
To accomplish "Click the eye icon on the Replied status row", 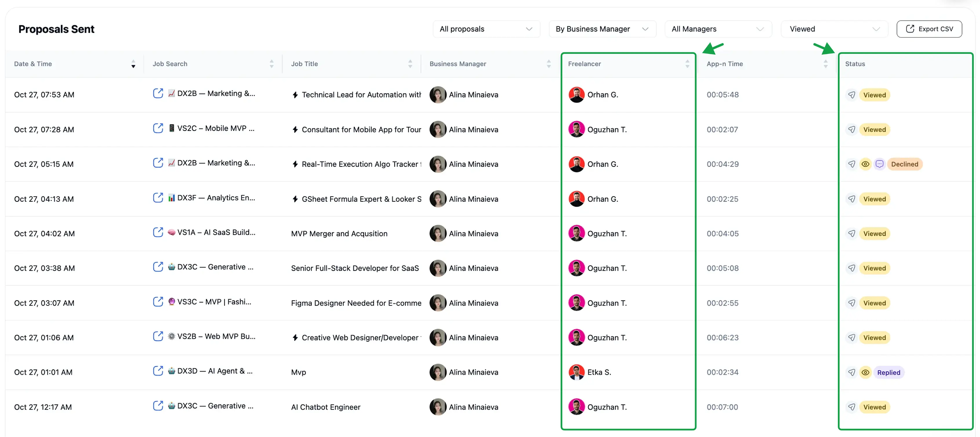I will [865, 372].
